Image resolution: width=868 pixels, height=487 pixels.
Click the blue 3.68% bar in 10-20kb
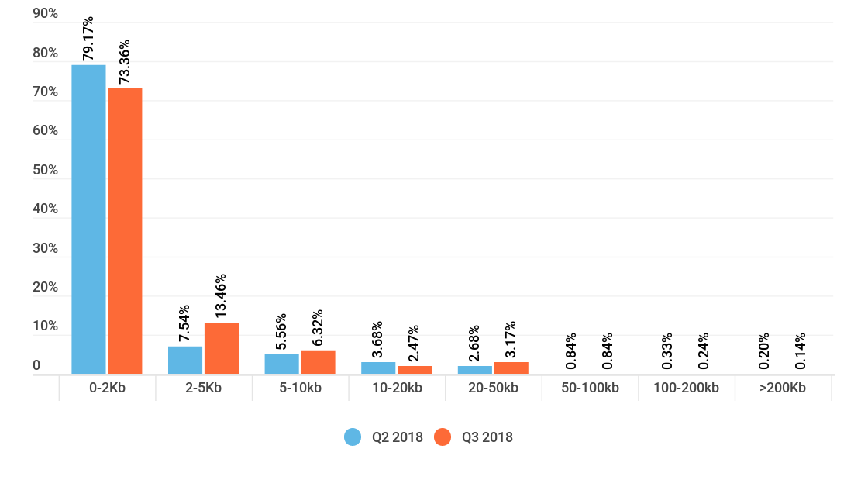tap(379, 368)
